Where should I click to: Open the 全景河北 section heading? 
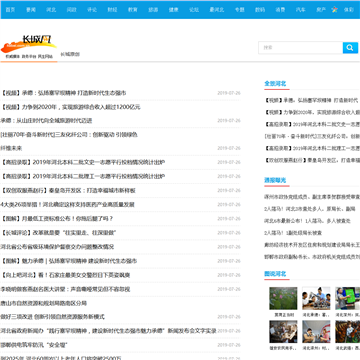tap(275, 83)
